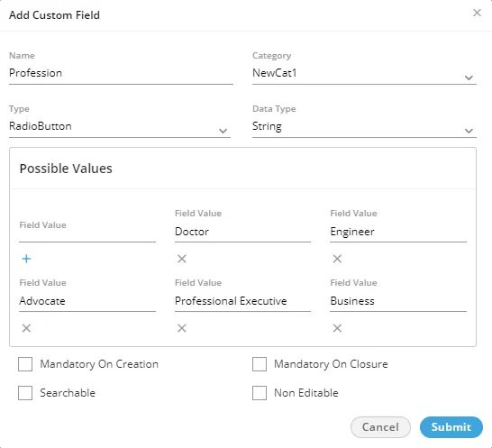Delete the Advocate field value

tap(26, 328)
